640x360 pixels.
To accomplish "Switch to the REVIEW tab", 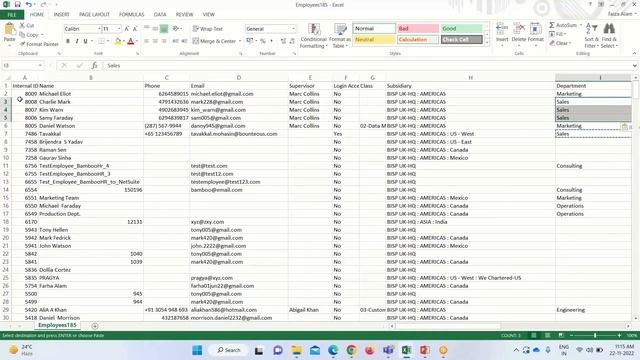I will (184, 14).
